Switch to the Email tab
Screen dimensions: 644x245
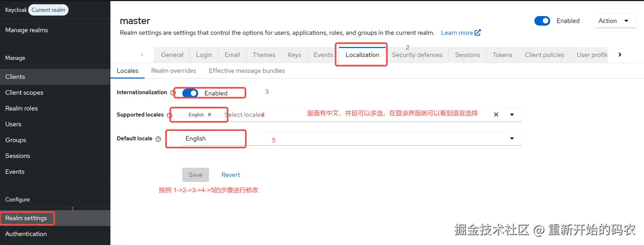tap(232, 55)
